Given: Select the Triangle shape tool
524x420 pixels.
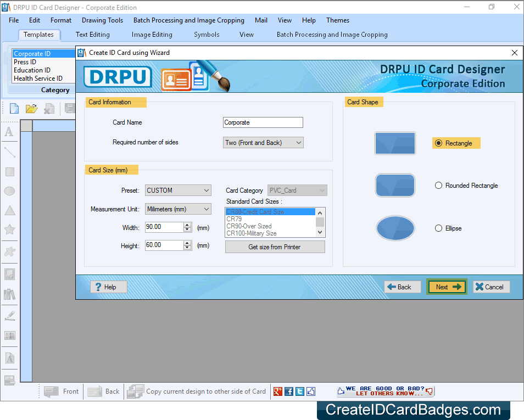Looking at the screenshot, I should 10,210.
